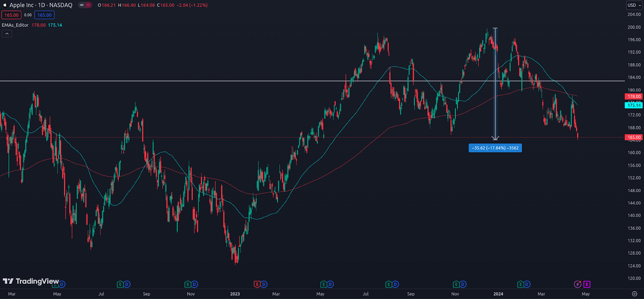
Task: Click the red 165.00 sell button
Action: tap(11, 15)
